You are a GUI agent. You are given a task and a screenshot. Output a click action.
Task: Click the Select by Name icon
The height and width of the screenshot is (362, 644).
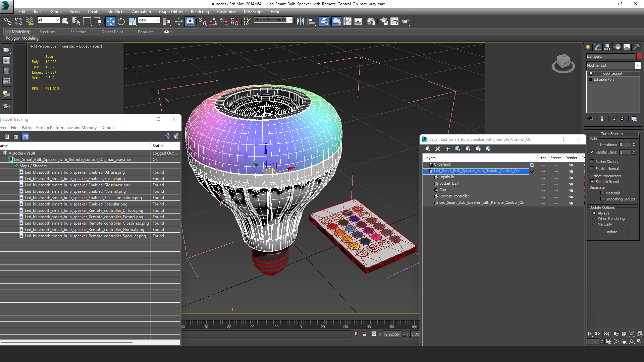pyautogui.click(x=76, y=21)
